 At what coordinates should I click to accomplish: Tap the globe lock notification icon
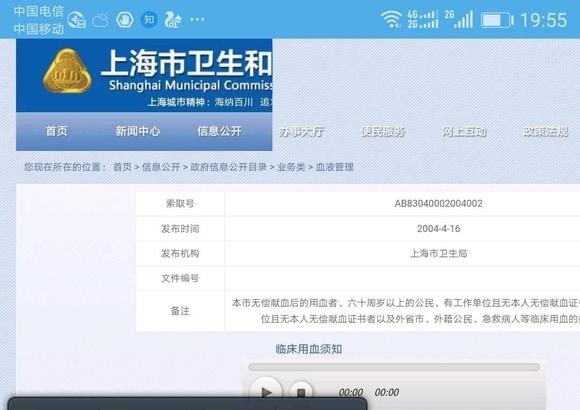click(77, 20)
